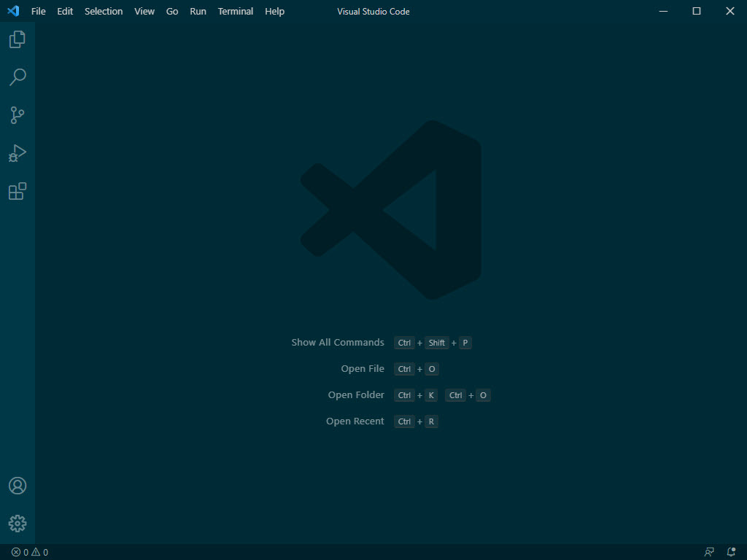
Task: Click the Open Folder shortcut link
Action: (356, 394)
